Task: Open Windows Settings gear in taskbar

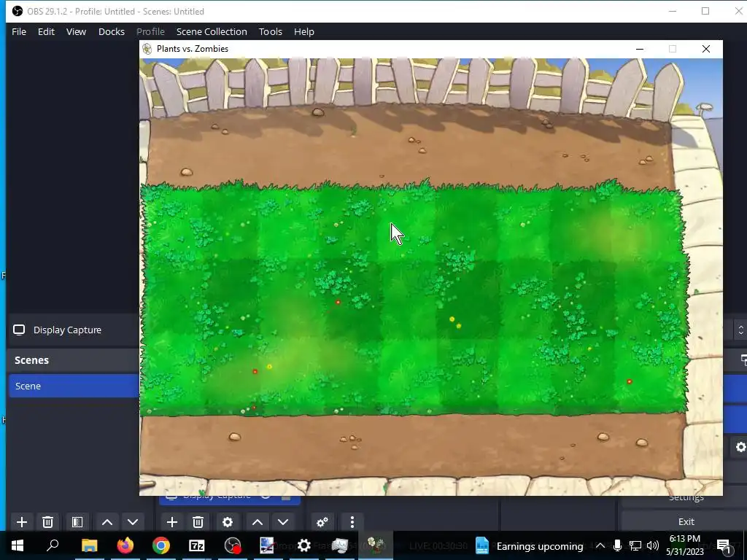Action: (304, 545)
